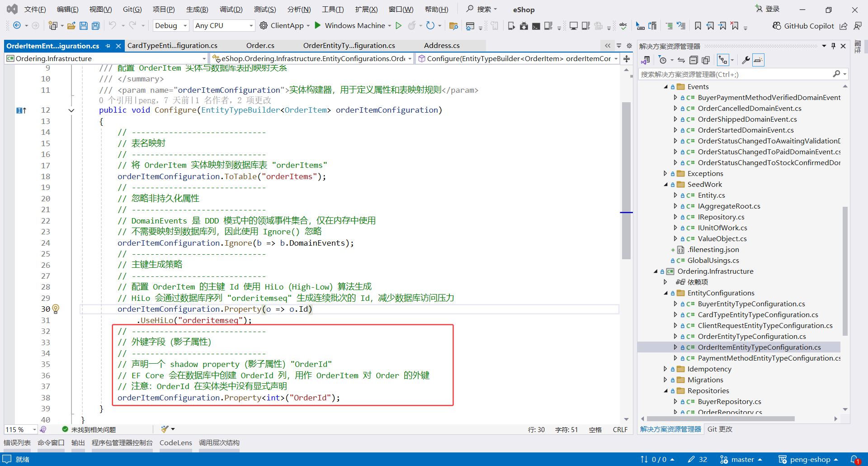The width and height of the screenshot is (868, 466).
Task: Save the current file with the single floppy icon
Action: click(x=84, y=26)
